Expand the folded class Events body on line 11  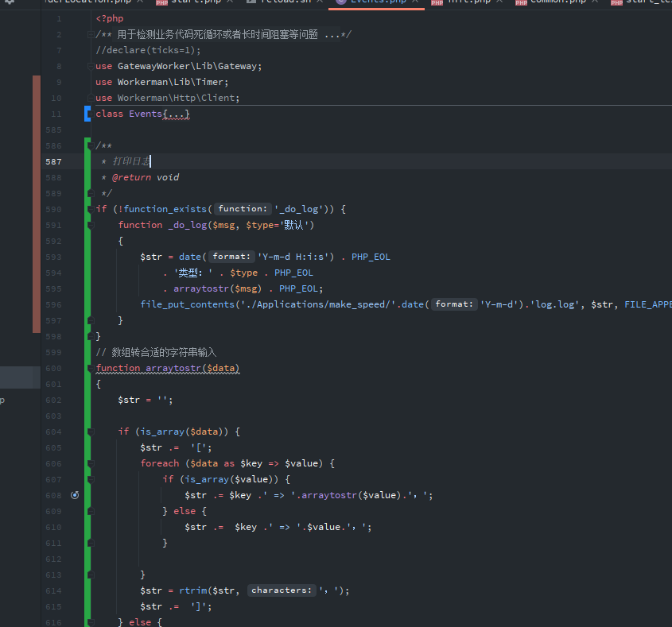point(91,114)
